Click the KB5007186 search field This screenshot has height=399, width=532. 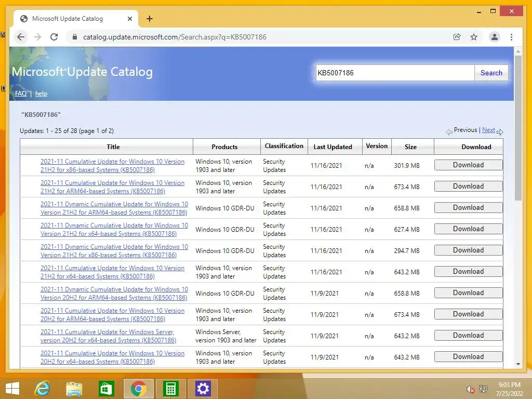click(x=395, y=73)
